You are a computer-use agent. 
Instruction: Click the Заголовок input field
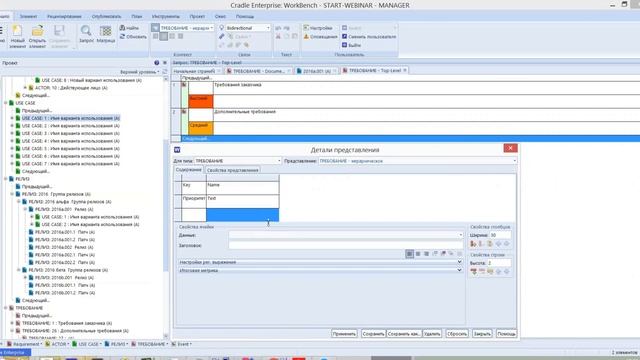point(346,245)
